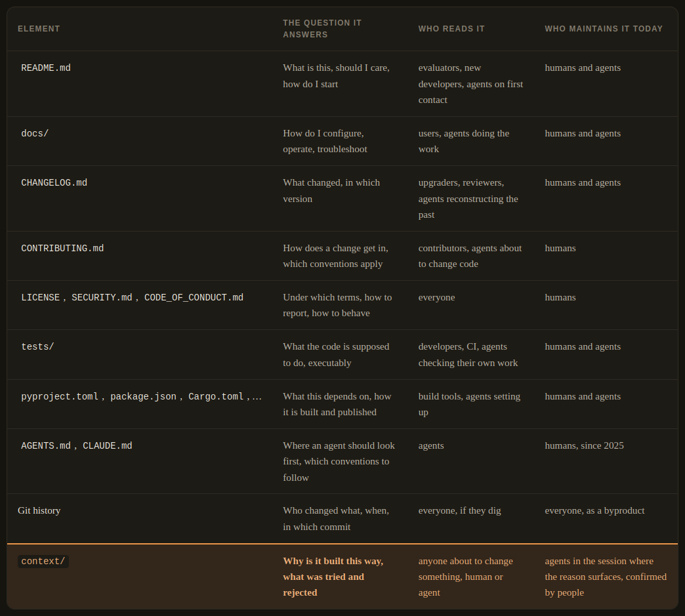Viewport: 685px width, 616px height.
Task: Click the AGENTS.md label
Action: pos(46,446)
